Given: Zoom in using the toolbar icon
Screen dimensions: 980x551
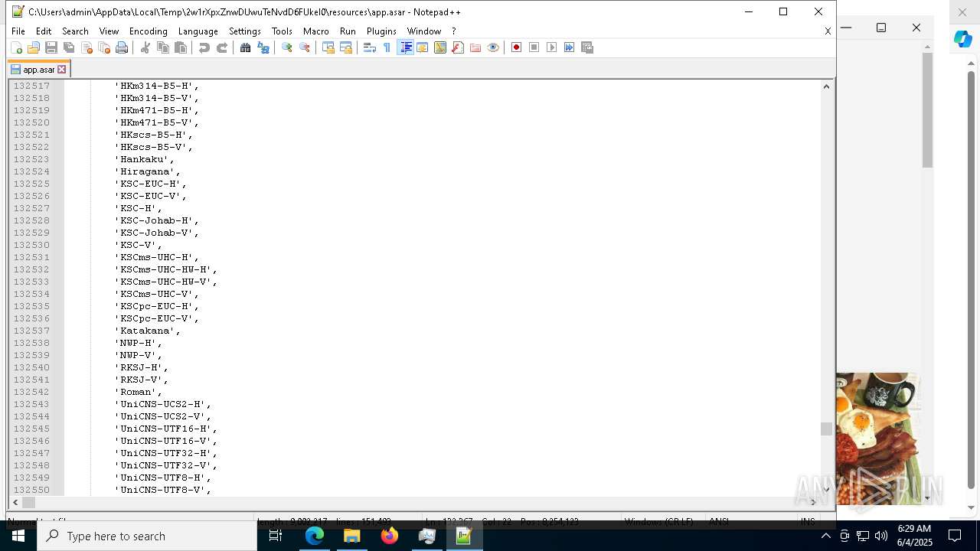Looking at the screenshot, I should 287,47.
